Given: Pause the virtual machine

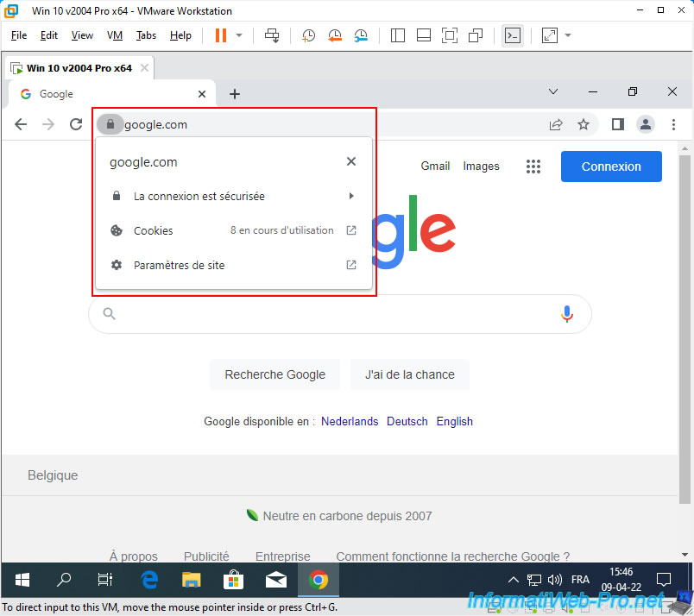Looking at the screenshot, I should click(x=221, y=35).
